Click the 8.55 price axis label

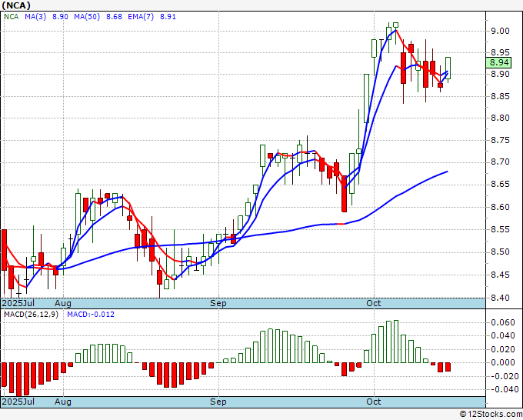500,229
